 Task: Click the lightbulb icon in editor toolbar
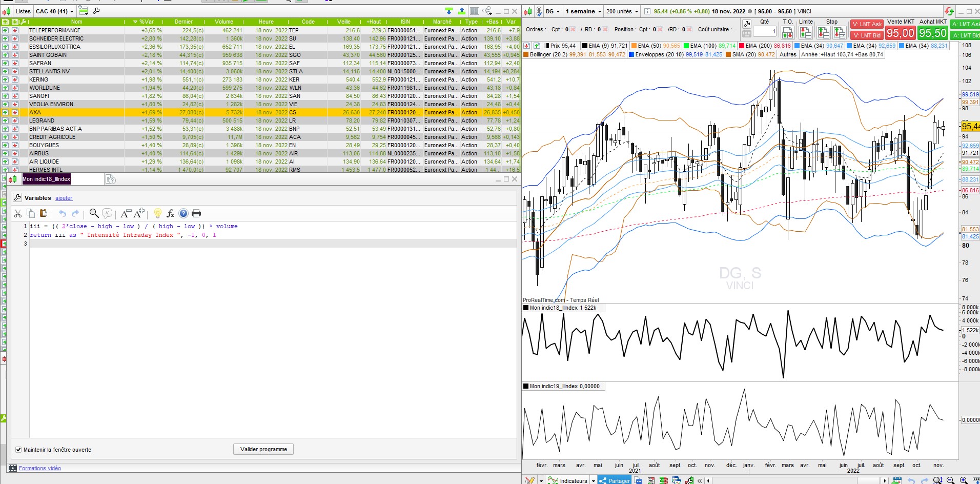[157, 214]
